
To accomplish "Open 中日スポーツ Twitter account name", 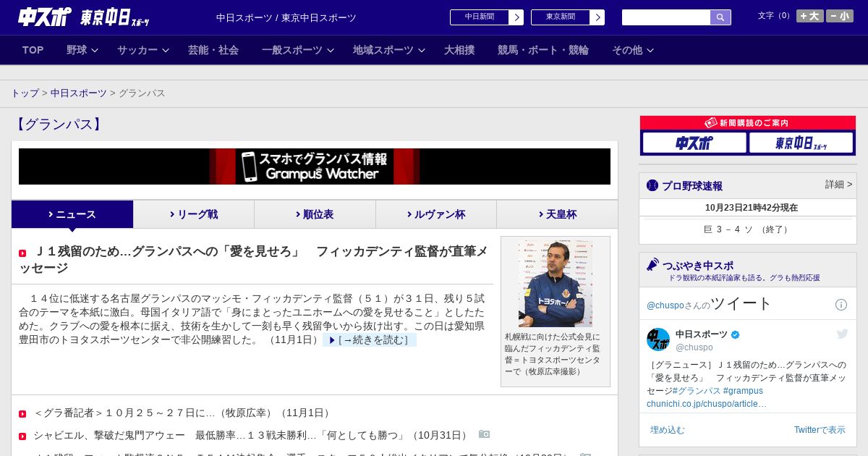I will [702, 334].
